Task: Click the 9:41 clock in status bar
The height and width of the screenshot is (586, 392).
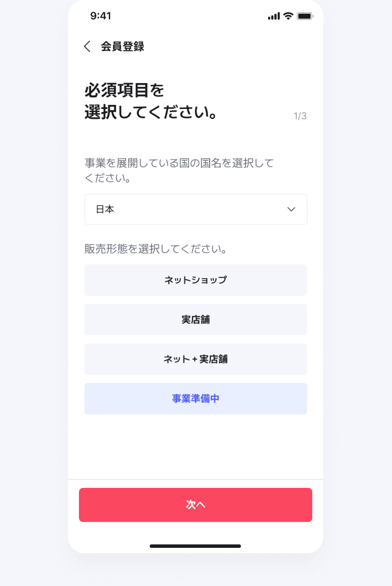Action: click(101, 16)
